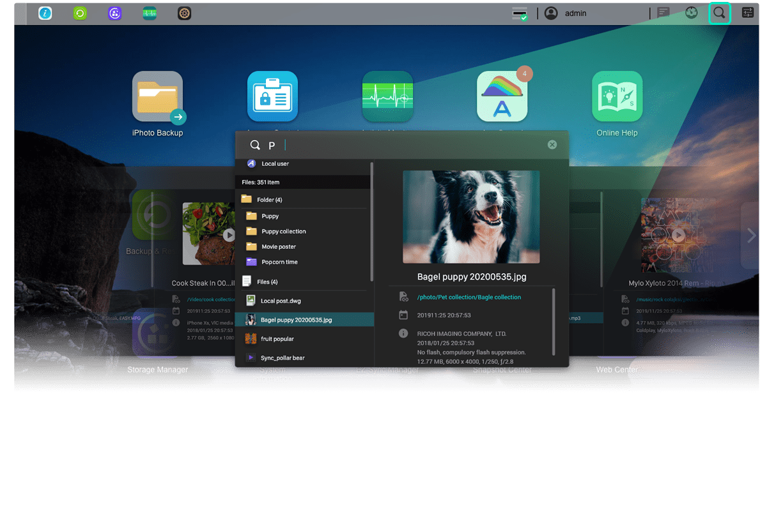
Task: Open /photo/Pet collection/Bagle collection path link
Action: pos(469,297)
